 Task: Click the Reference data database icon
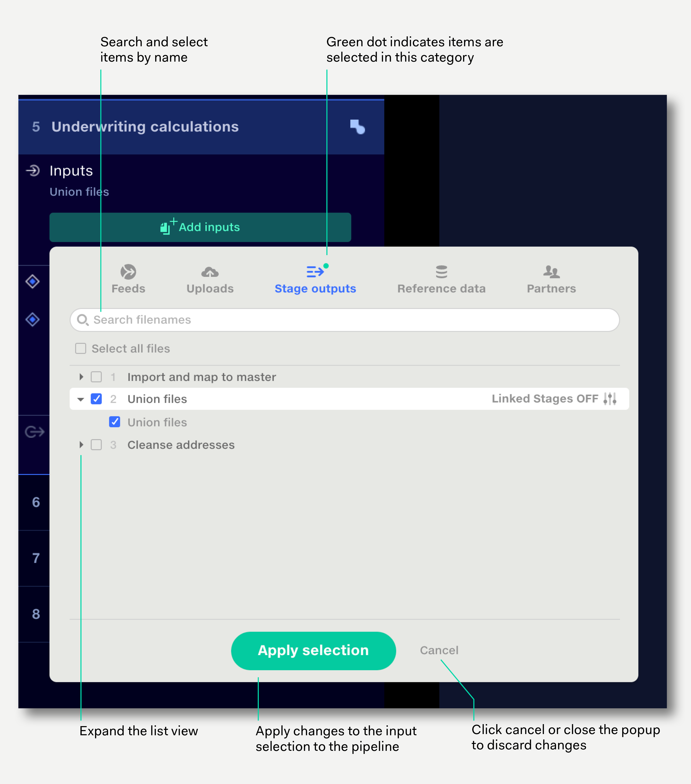(441, 272)
